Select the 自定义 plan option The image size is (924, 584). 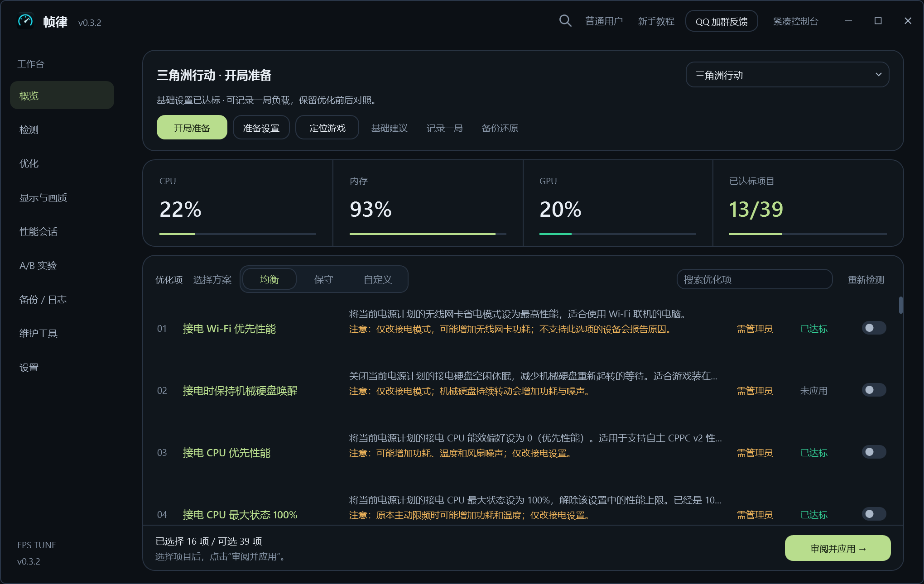click(x=378, y=279)
